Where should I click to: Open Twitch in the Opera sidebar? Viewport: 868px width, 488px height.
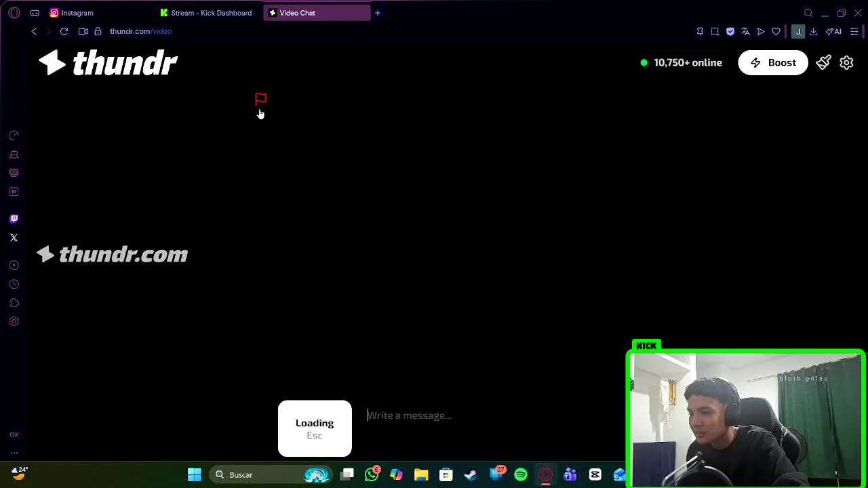pos(14,218)
